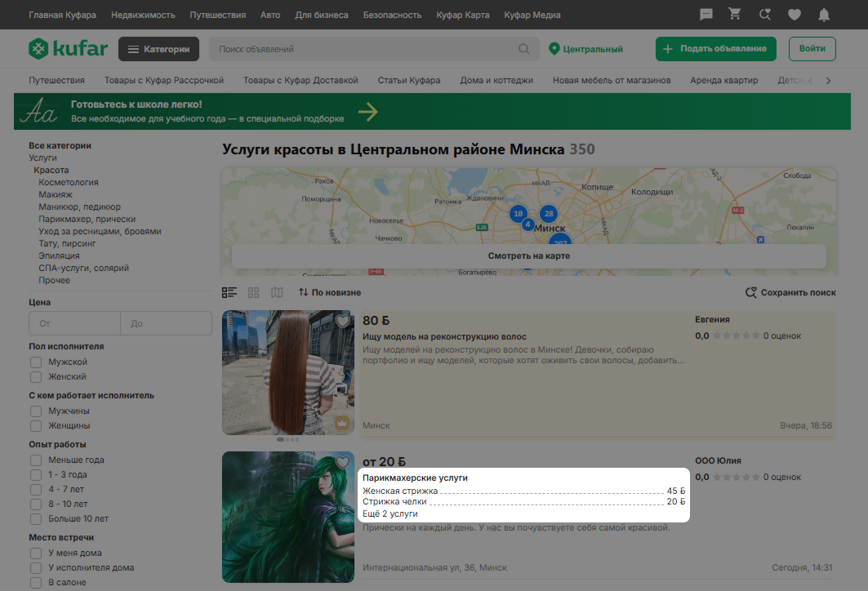Open Недвижимость top menu item

[143, 15]
